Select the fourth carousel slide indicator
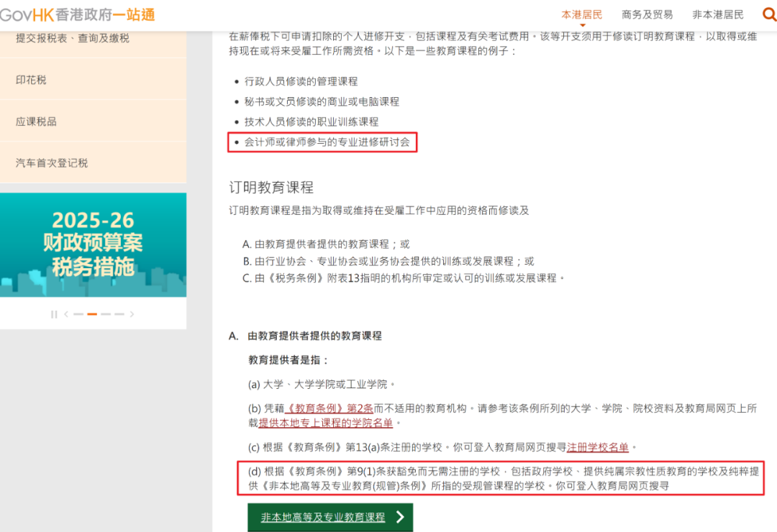 (x=119, y=314)
